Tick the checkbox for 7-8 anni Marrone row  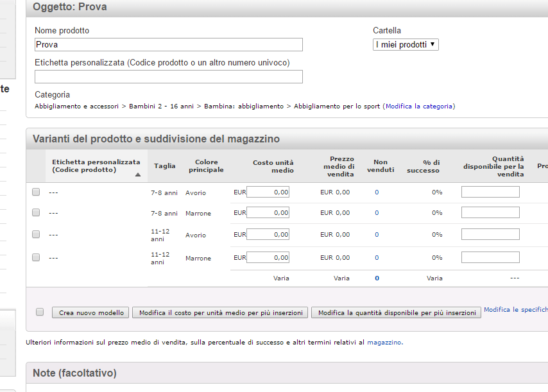click(36, 212)
